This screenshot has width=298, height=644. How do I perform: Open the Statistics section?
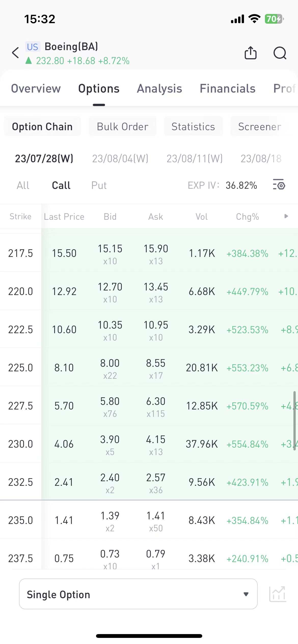(x=193, y=126)
